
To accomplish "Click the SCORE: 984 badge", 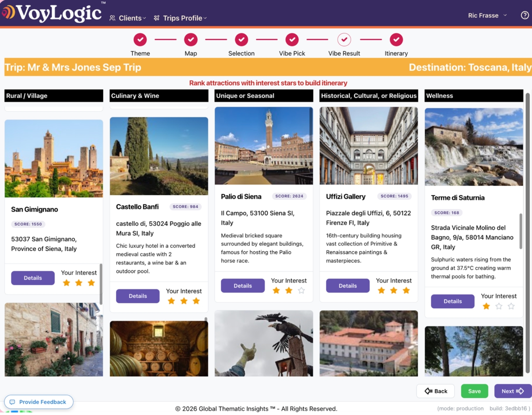I will click(x=185, y=207).
